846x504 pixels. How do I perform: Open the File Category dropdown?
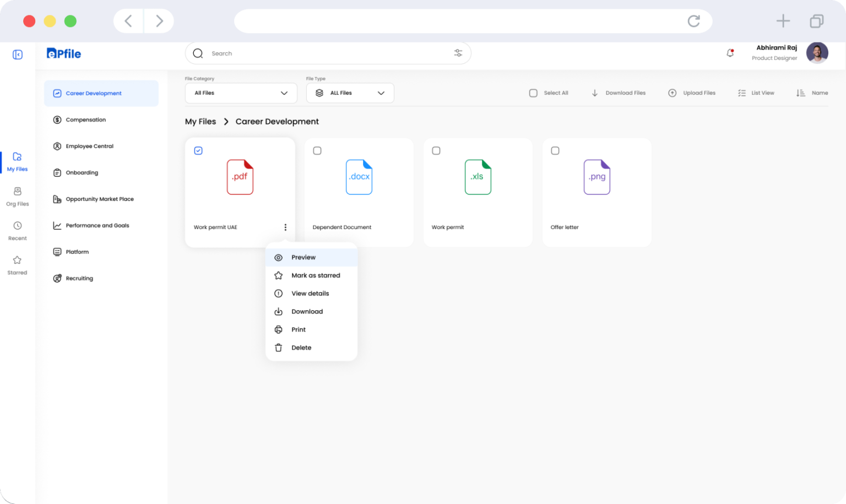point(241,93)
